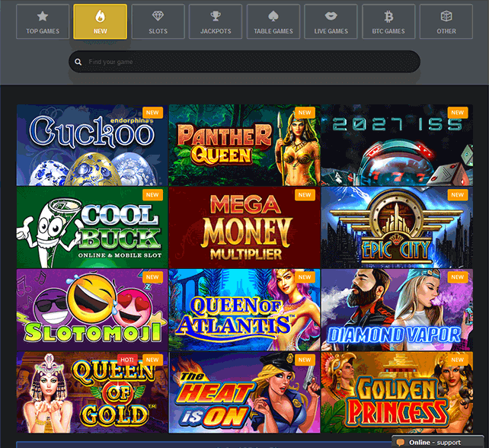489x448 pixels.
Task: Click the search magnifier icon
Action: click(78, 62)
